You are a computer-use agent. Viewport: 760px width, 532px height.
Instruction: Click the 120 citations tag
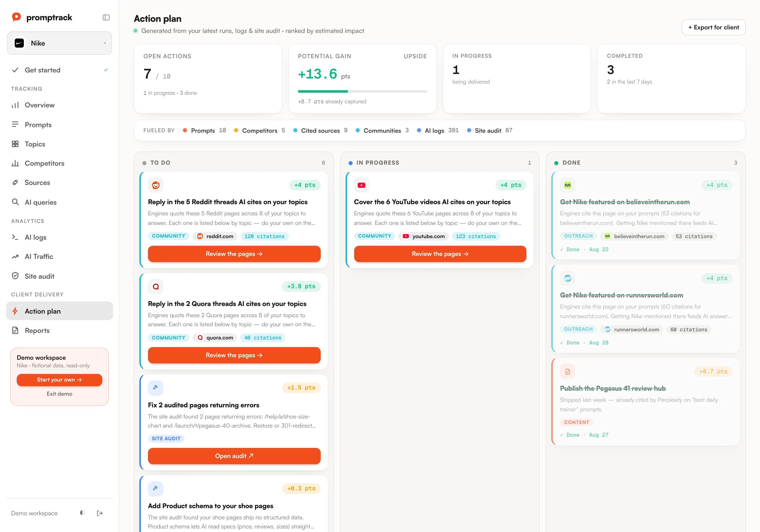[264, 236]
